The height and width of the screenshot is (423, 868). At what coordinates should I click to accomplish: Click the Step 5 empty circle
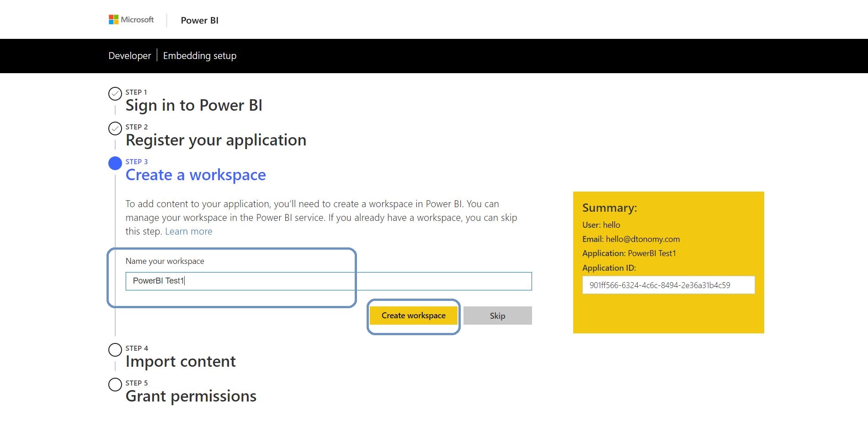tap(115, 385)
